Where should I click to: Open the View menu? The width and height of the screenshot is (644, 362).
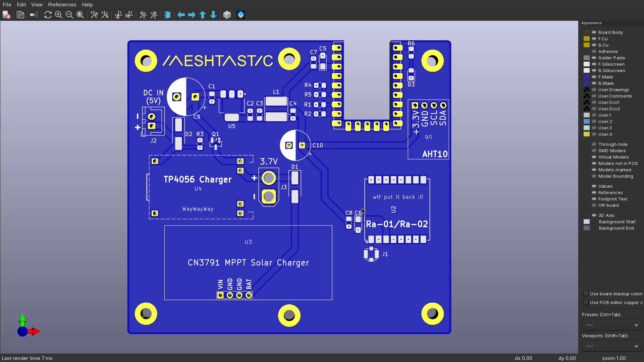[x=37, y=4]
